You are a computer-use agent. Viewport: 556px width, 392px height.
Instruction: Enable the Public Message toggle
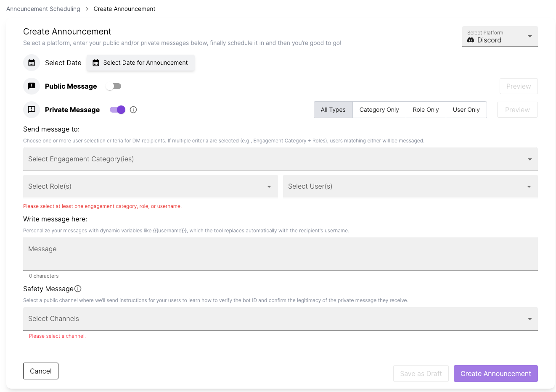point(114,86)
